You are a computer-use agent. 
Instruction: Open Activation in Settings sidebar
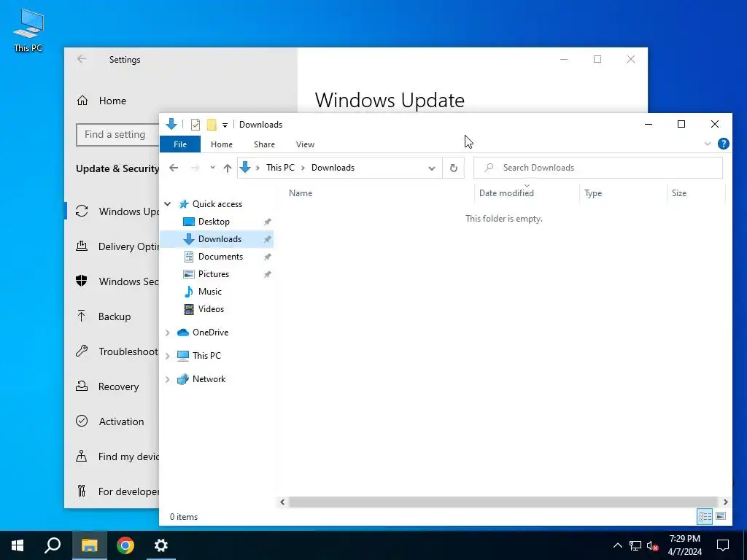pyautogui.click(x=112, y=421)
